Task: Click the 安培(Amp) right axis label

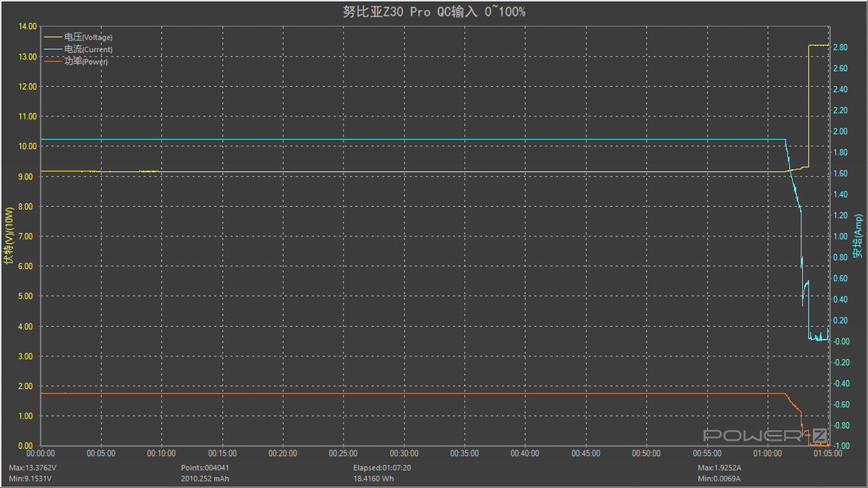Action: (x=858, y=236)
